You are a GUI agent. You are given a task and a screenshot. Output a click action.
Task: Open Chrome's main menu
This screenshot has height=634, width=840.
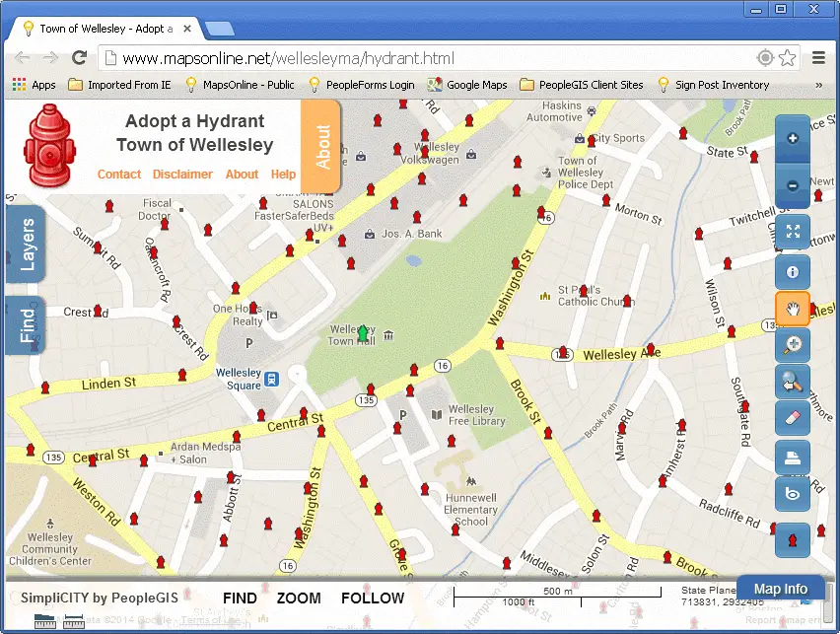(x=818, y=58)
